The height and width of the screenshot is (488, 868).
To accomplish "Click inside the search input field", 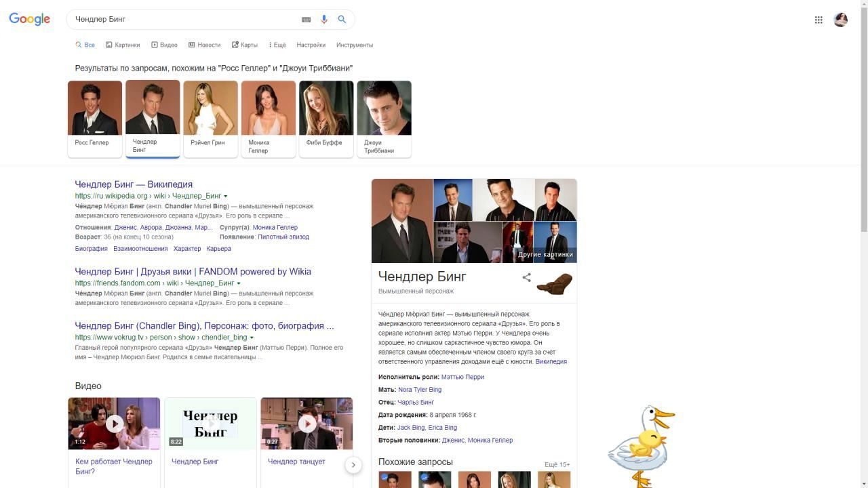I will (184, 20).
